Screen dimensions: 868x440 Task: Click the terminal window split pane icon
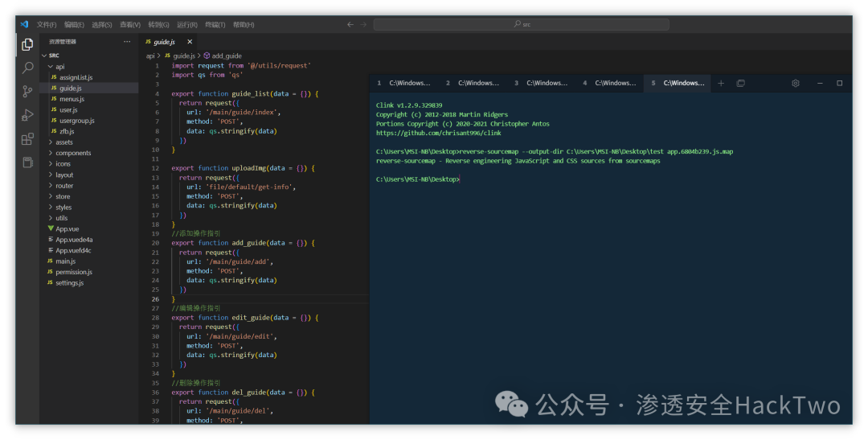741,83
